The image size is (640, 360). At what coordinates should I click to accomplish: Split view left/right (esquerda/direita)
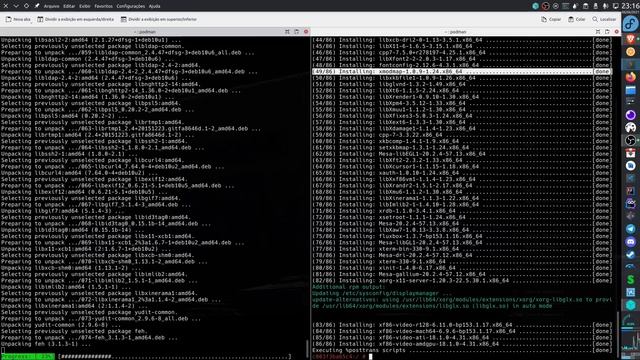click(76, 19)
